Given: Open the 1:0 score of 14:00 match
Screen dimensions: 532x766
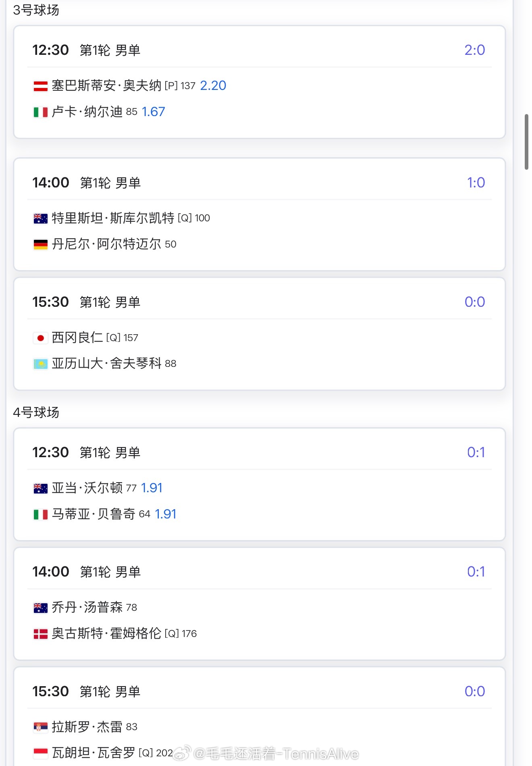Looking at the screenshot, I should point(476,183).
